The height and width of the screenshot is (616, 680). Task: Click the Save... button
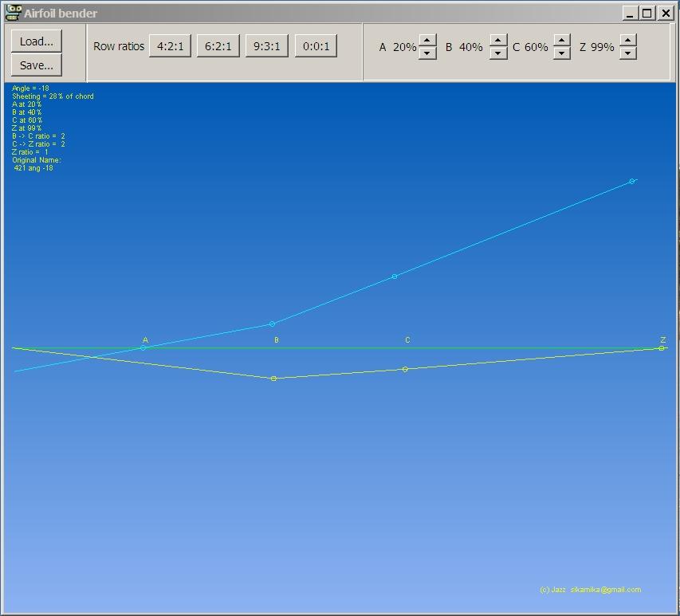point(37,65)
